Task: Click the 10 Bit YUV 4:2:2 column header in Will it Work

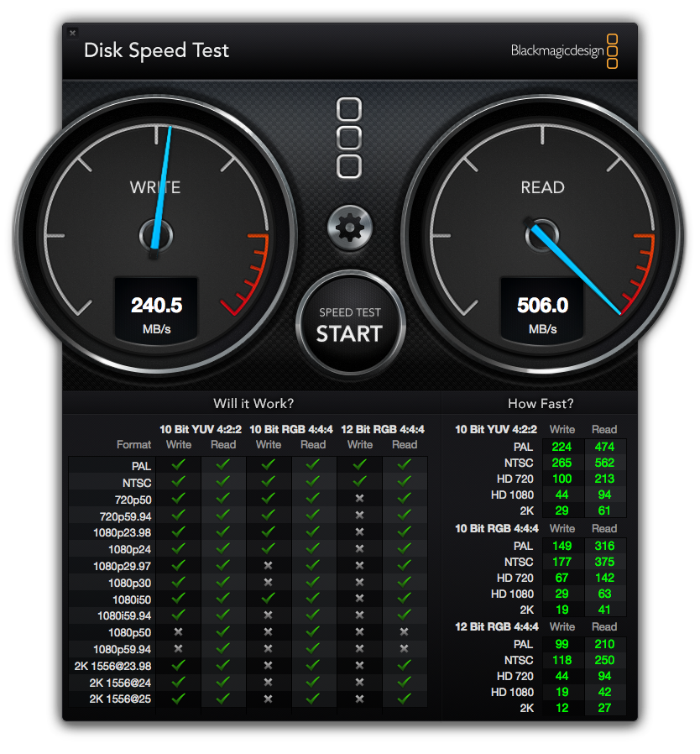Action: 201,429
